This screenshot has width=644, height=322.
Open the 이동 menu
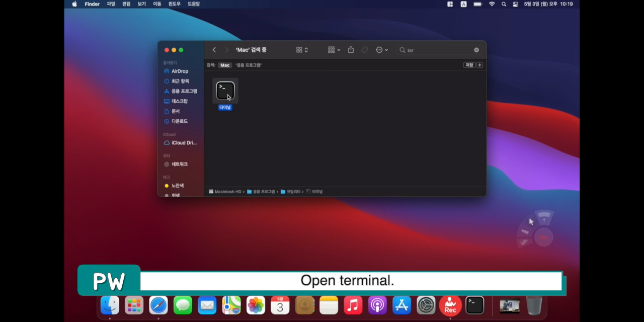coord(157,4)
